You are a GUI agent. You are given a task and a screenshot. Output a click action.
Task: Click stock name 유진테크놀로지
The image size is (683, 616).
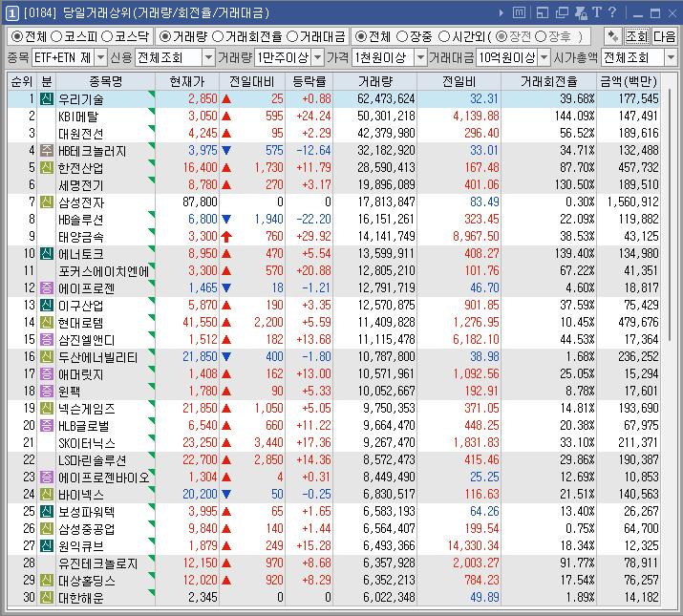click(x=98, y=563)
